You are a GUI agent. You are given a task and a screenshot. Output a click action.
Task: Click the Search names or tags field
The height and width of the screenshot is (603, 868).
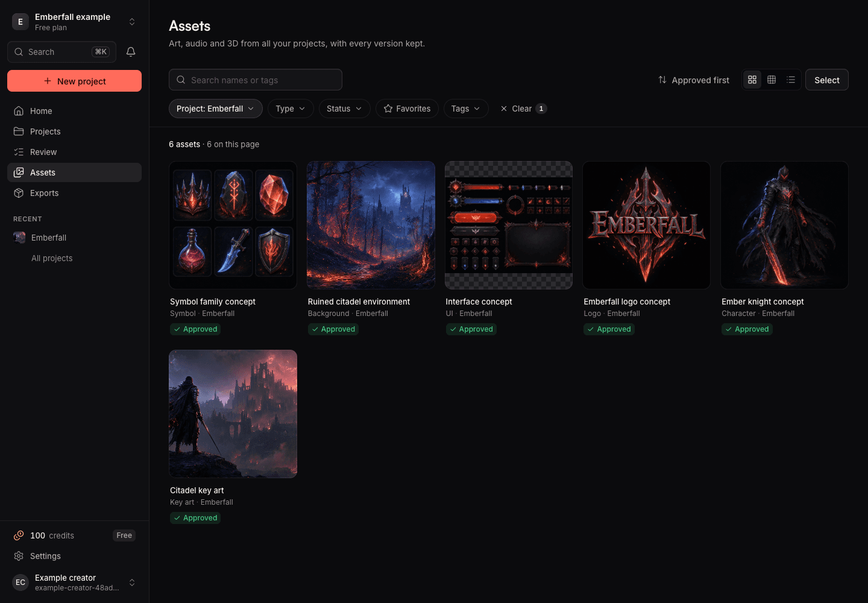[x=256, y=80]
